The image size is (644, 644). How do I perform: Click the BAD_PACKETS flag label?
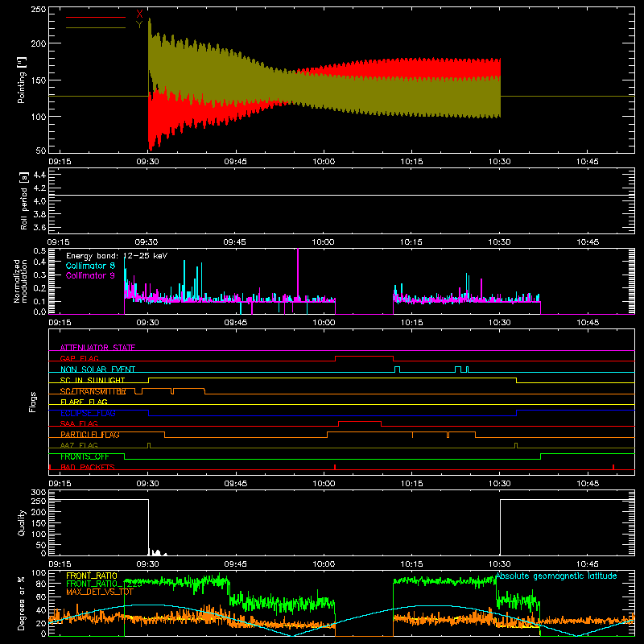click(x=88, y=467)
